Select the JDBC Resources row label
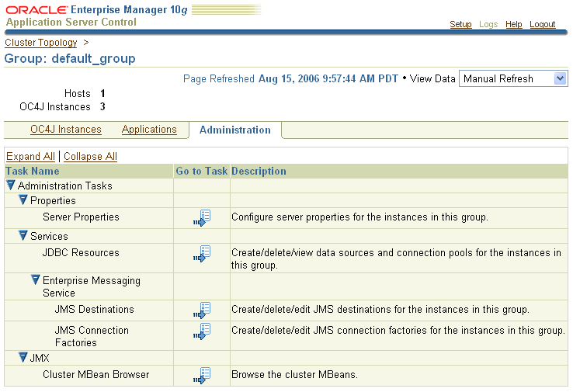This screenshot has height=392, width=573. tap(81, 253)
